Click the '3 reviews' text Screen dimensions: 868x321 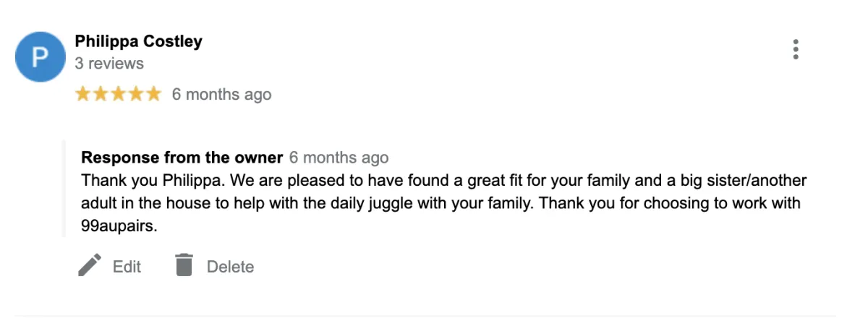click(x=109, y=64)
